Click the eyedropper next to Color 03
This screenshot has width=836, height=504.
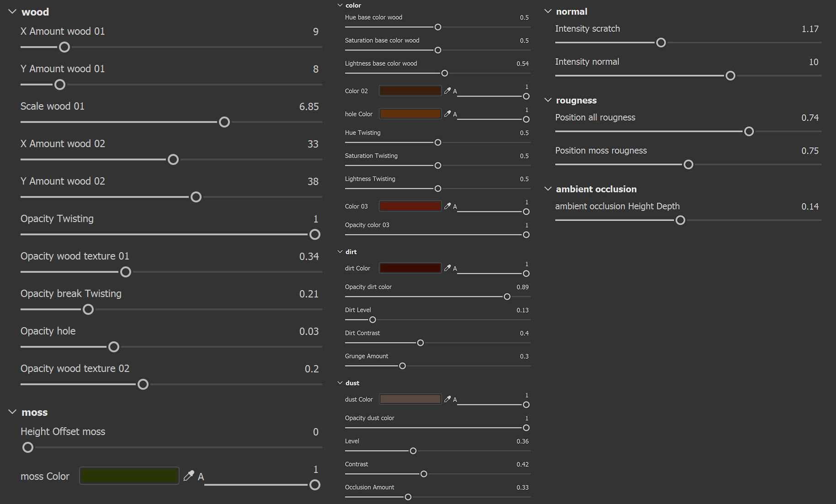click(447, 206)
